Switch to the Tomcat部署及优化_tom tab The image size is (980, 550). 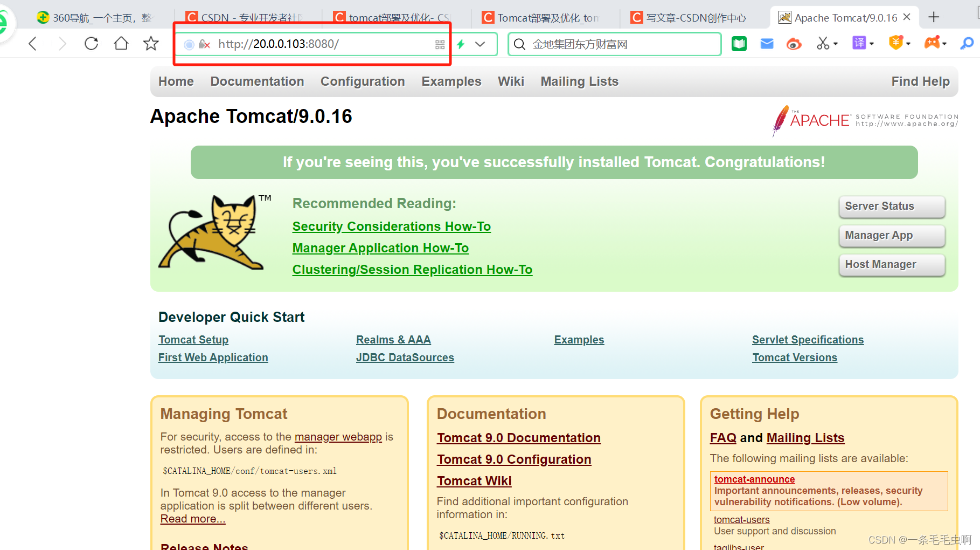click(x=540, y=18)
